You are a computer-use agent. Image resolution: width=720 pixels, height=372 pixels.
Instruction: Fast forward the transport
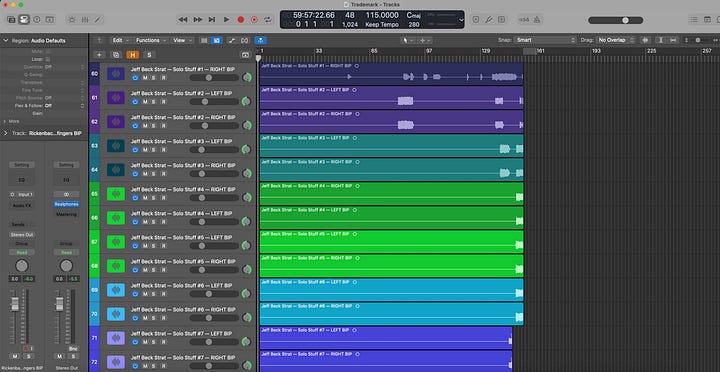197,20
